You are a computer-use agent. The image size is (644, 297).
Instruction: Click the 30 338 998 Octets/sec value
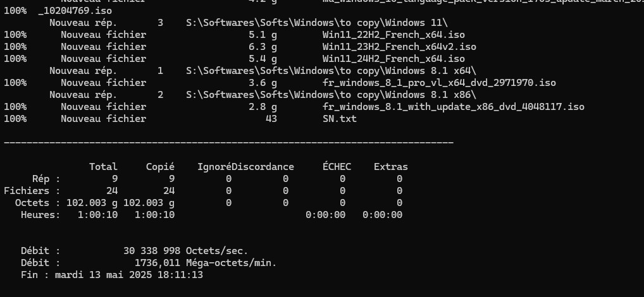[x=185, y=251]
